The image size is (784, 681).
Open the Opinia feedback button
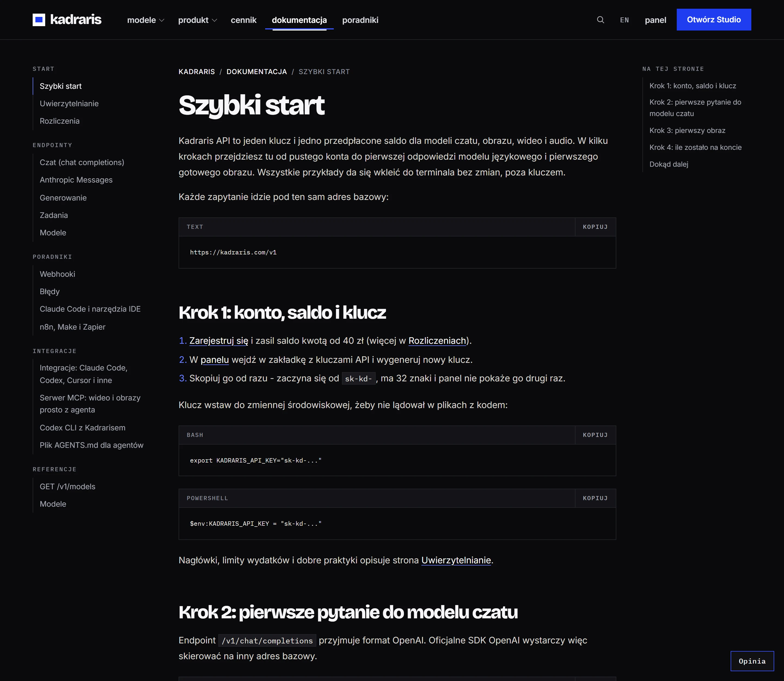point(752,661)
